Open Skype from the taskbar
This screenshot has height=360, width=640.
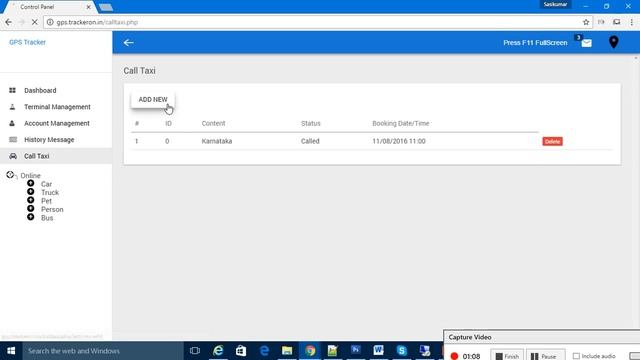pos(402,351)
